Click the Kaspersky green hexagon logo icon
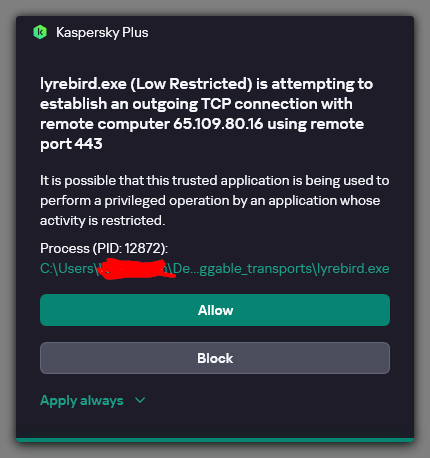 40,32
